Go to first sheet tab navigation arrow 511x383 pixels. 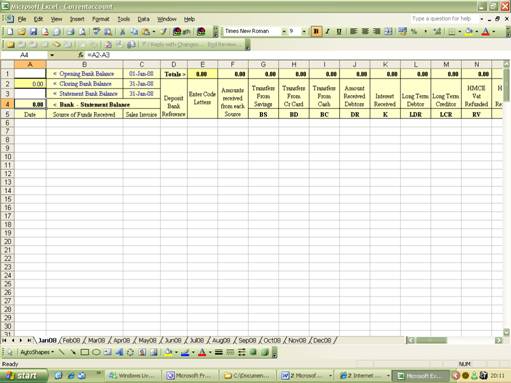click(x=4, y=340)
